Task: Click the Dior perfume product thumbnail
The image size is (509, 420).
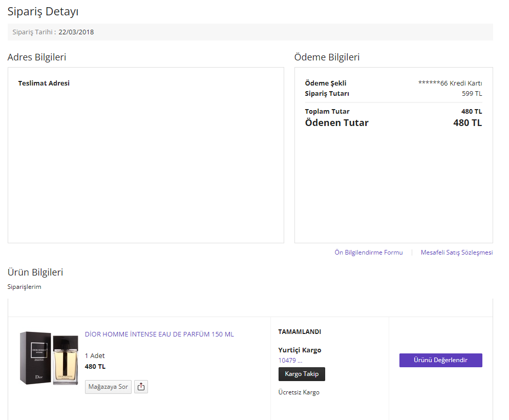Action: [x=49, y=358]
